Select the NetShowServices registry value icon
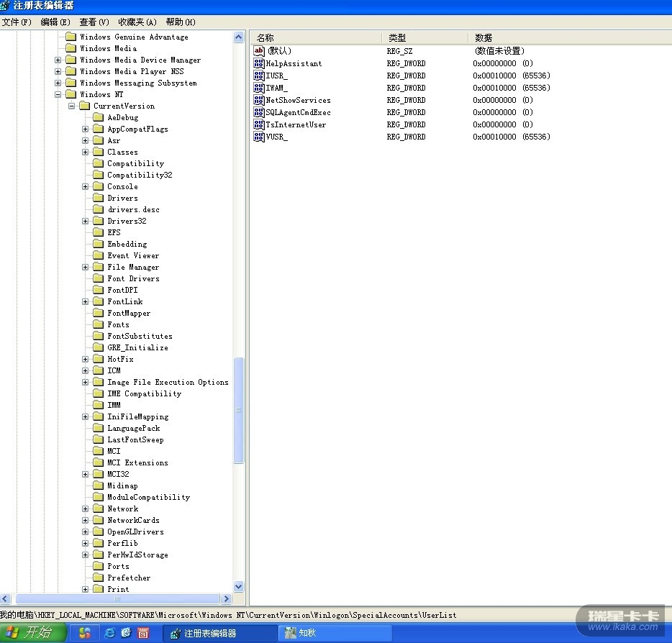The height and width of the screenshot is (643, 672). pos(259,100)
